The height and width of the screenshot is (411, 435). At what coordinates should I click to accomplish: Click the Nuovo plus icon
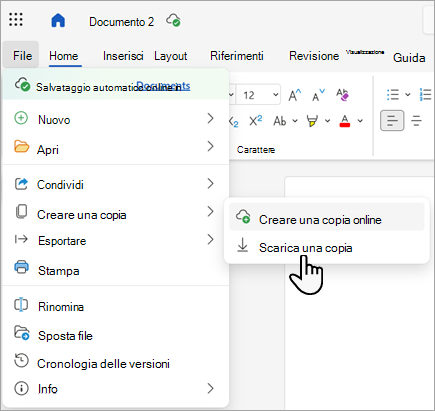21,118
